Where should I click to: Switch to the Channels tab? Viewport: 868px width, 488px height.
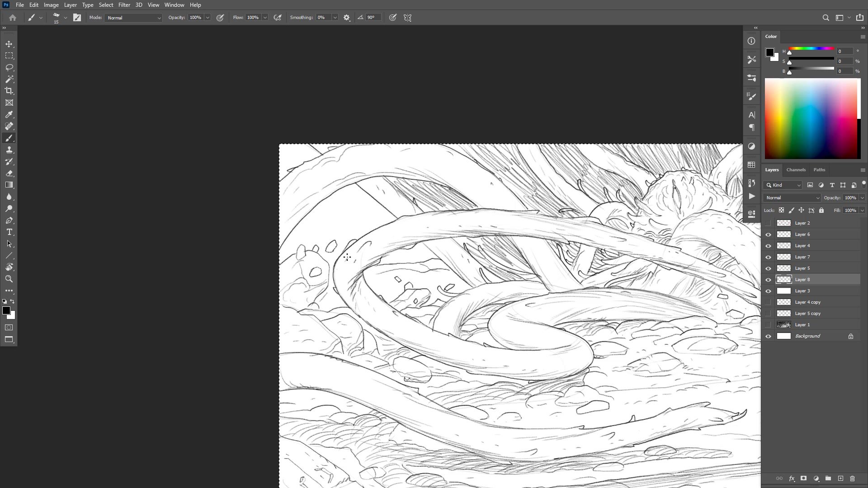click(796, 170)
